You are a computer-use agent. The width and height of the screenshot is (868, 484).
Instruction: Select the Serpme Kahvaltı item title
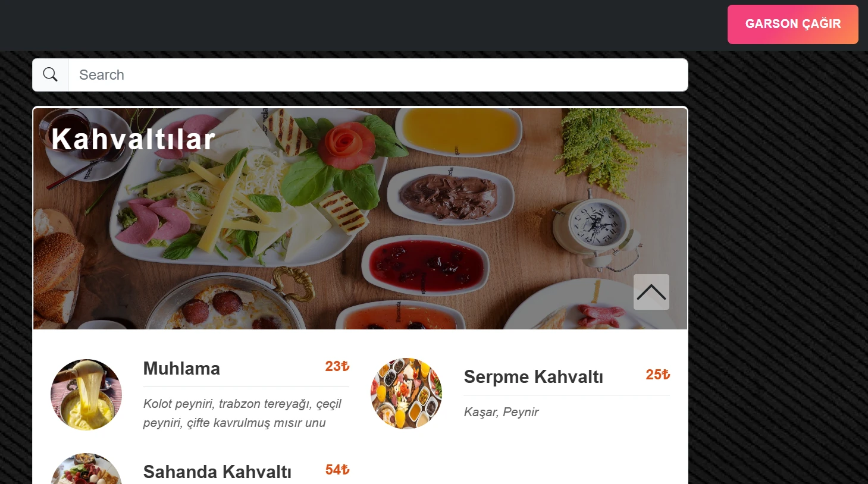pos(533,377)
